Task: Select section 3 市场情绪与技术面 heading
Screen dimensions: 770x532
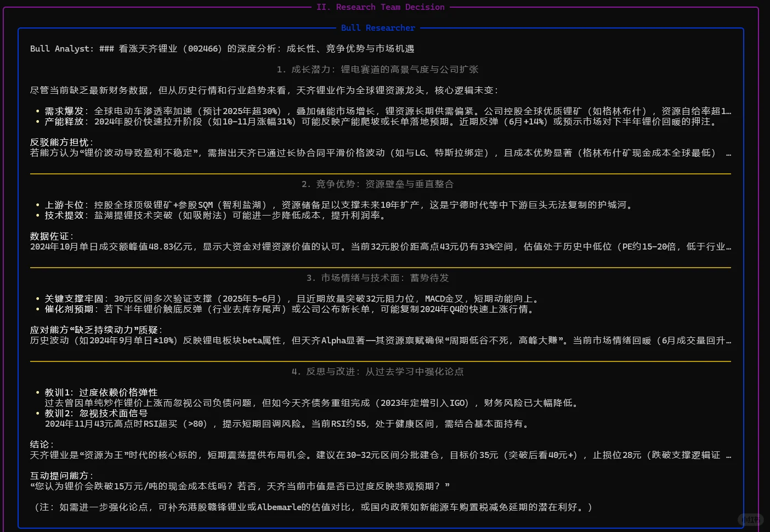Action: click(x=378, y=278)
